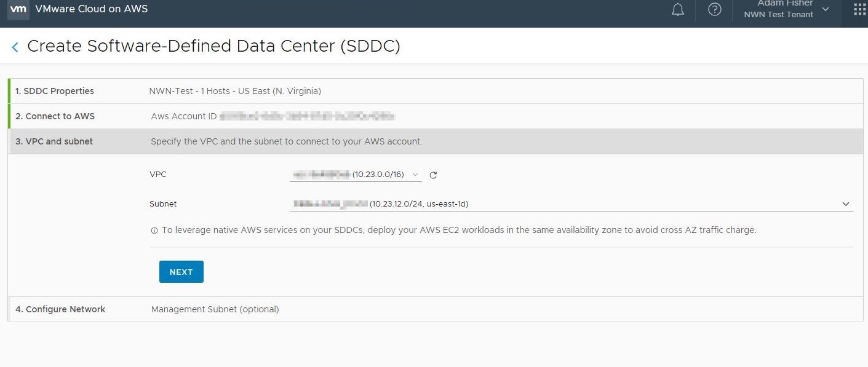Image resolution: width=868 pixels, height=367 pixels.
Task: Open the Subnet dropdown us-east-1d
Action: pos(571,203)
